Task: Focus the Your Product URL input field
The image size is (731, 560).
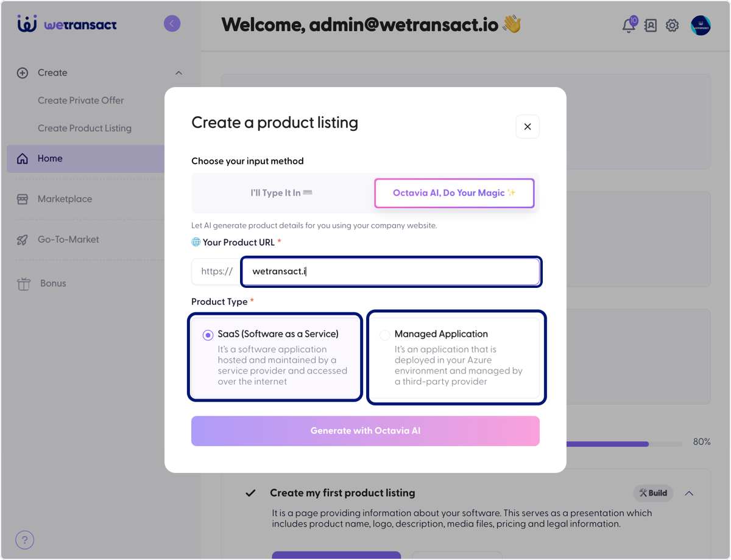Action: click(390, 271)
